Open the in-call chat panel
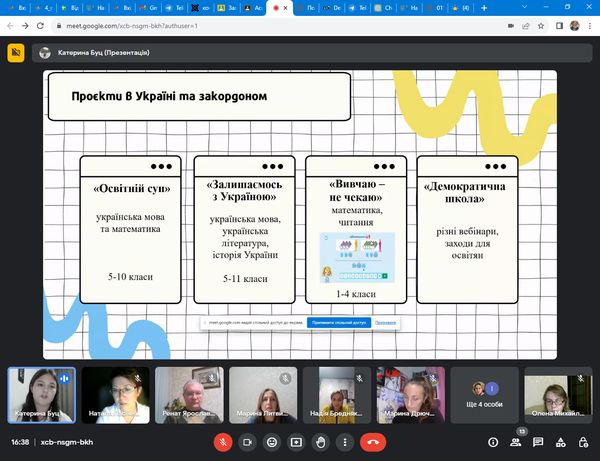The height and width of the screenshot is (461, 600). click(x=539, y=441)
